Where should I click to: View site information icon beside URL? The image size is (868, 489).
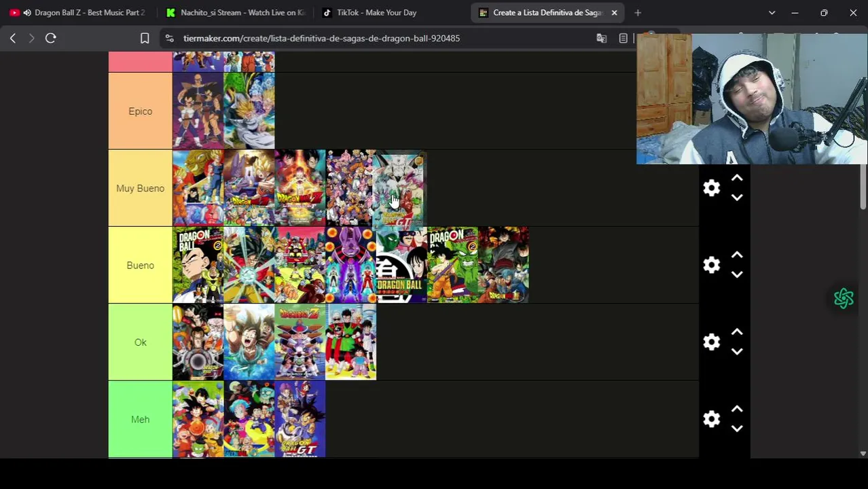coord(169,39)
